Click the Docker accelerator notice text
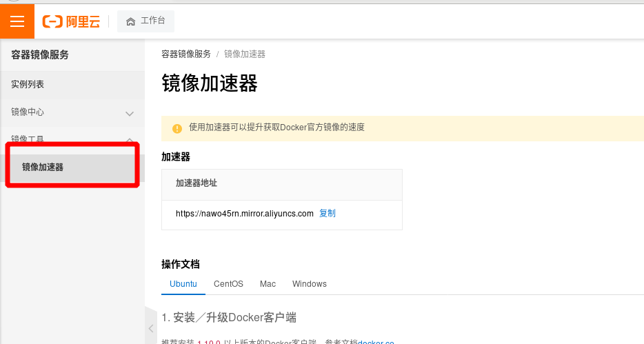This screenshot has height=344, width=644. click(x=276, y=128)
